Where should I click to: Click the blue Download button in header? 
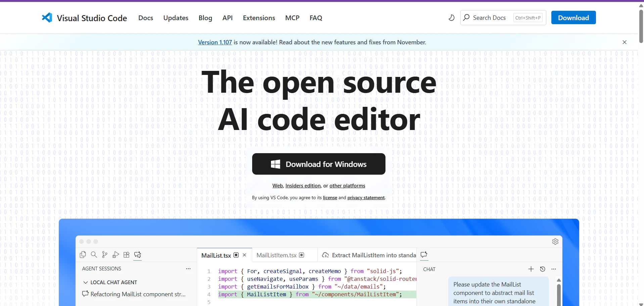coord(573,17)
